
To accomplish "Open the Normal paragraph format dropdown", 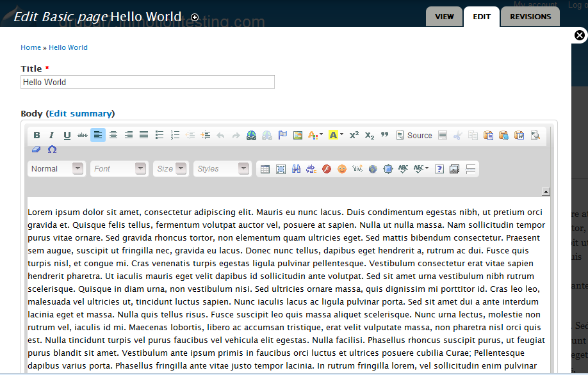I will (x=56, y=168).
